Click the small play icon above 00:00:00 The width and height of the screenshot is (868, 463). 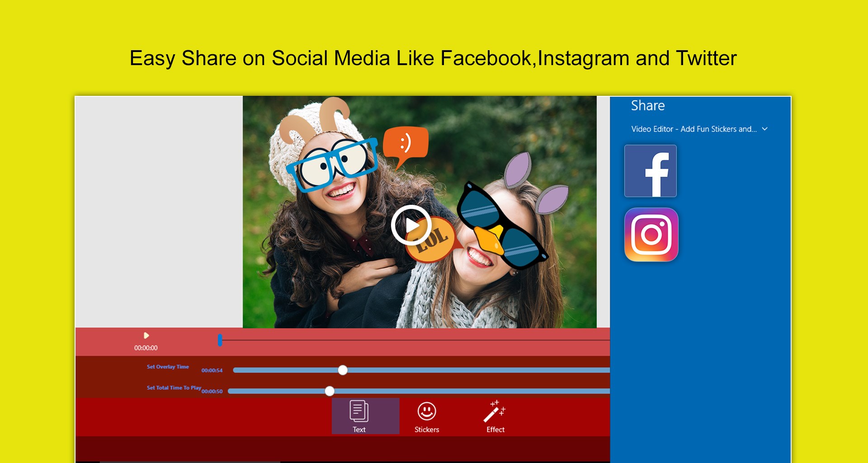(x=146, y=335)
